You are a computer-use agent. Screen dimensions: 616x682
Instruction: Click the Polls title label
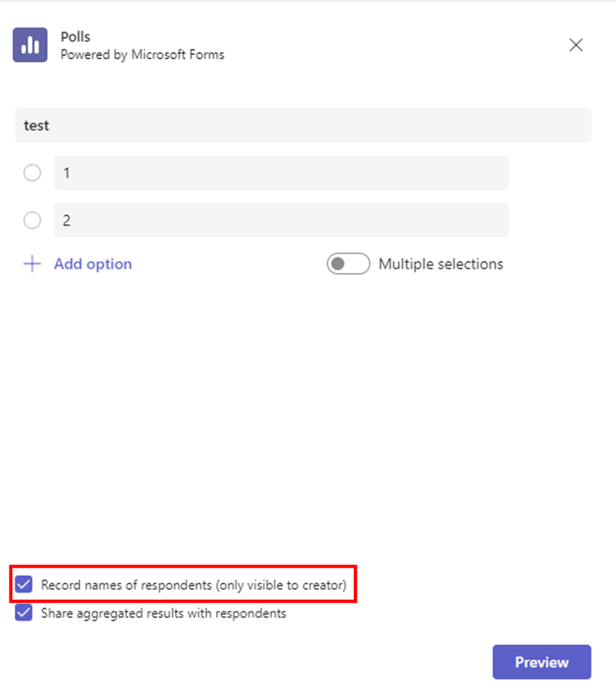tap(75, 37)
